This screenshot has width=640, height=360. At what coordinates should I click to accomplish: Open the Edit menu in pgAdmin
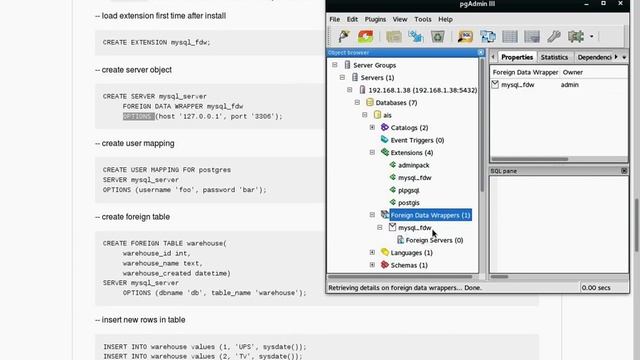click(352, 19)
